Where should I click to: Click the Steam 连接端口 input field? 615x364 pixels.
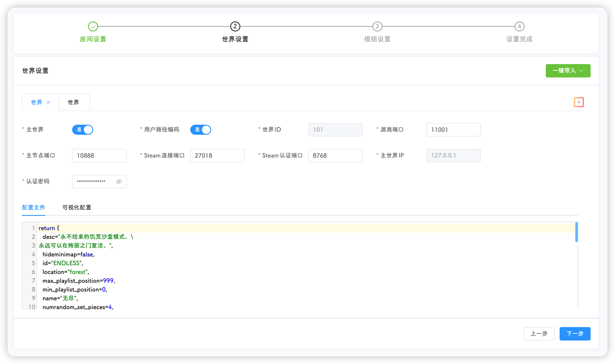pos(217,156)
